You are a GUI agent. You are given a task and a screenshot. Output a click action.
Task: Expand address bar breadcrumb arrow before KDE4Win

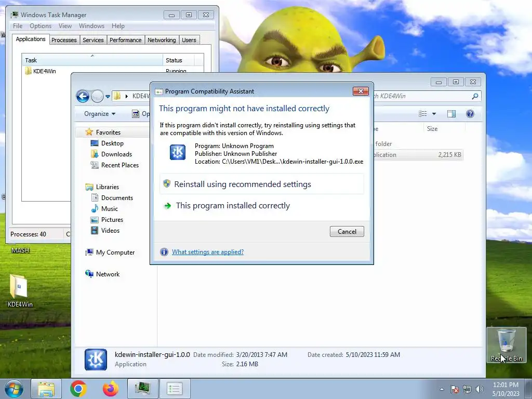tap(127, 96)
